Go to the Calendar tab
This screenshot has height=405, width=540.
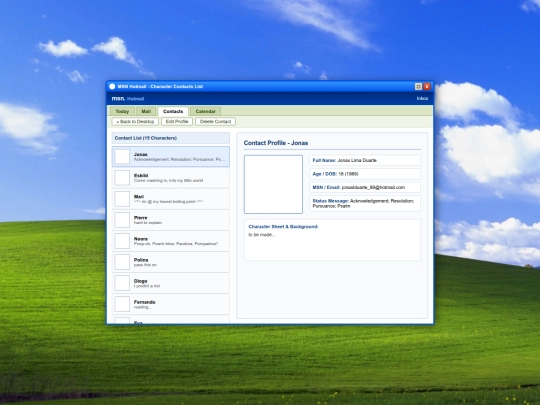(x=205, y=111)
